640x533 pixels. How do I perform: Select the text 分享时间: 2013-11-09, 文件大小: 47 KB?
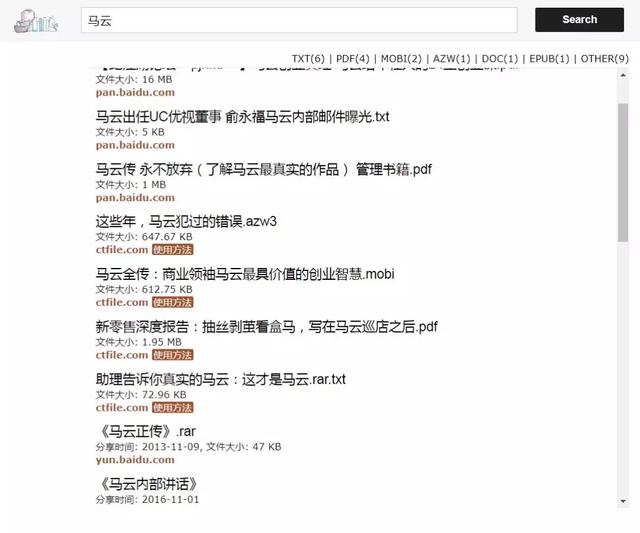189,447
